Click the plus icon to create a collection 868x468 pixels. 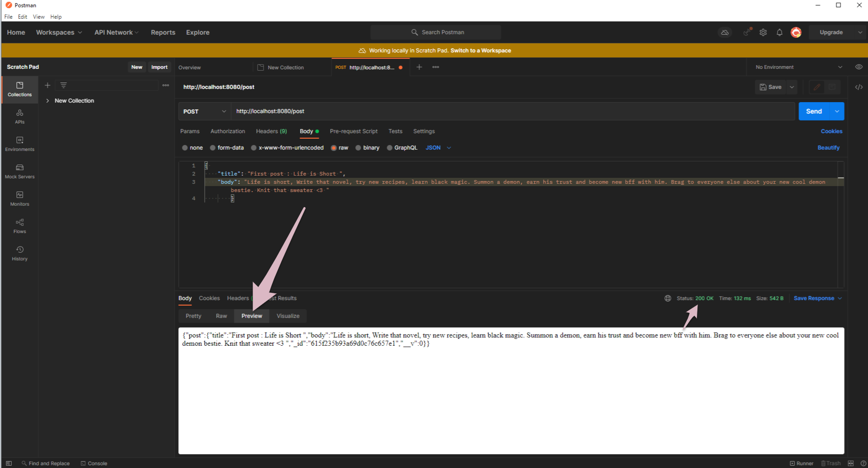(47, 85)
